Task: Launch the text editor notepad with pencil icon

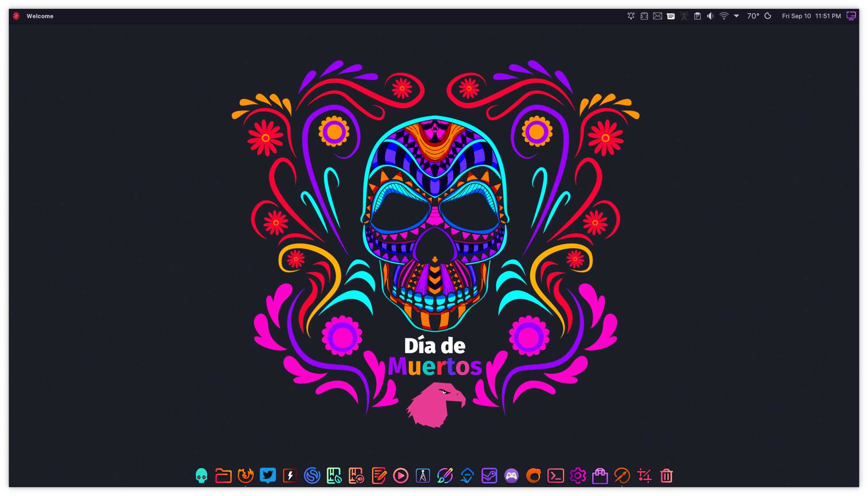Action: coord(379,476)
